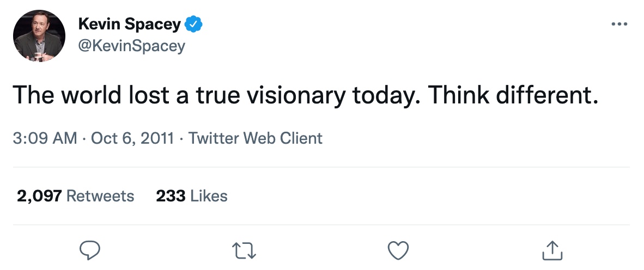Open the @KevinSpacey handle link
This screenshot has height=270, width=644.
pos(131,46)
